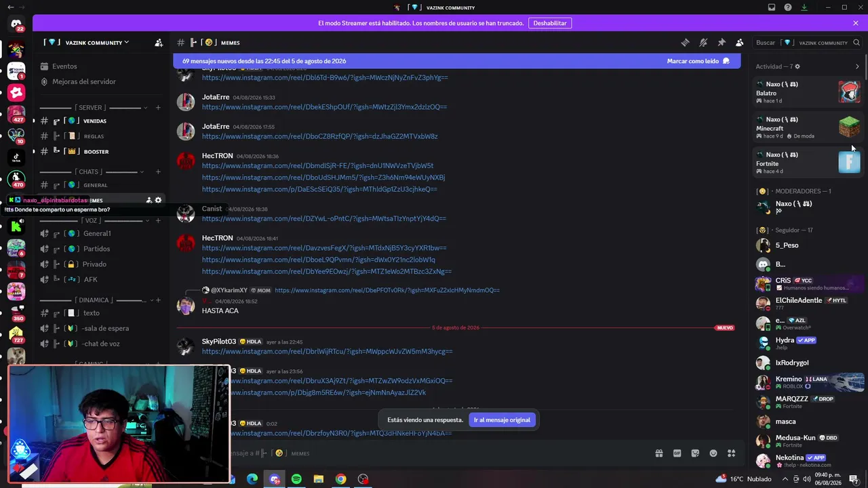Screen dimensions: 868x488
Task: Open JotaErre's 15:33 Instagram reel link
Action: [x=324, y=107]
